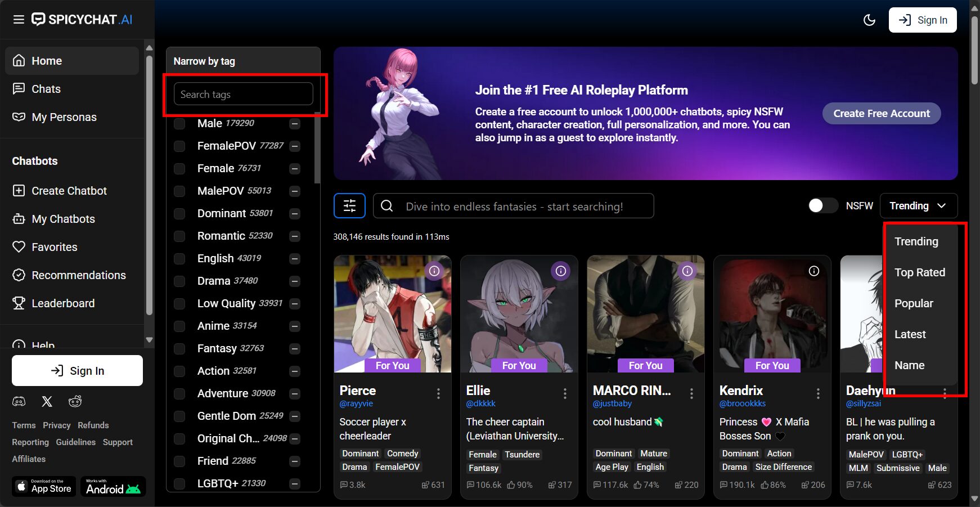The width and height of the screenshot is (980, 507).
Task: Click Create Free Account button
Action: point(882,113)
